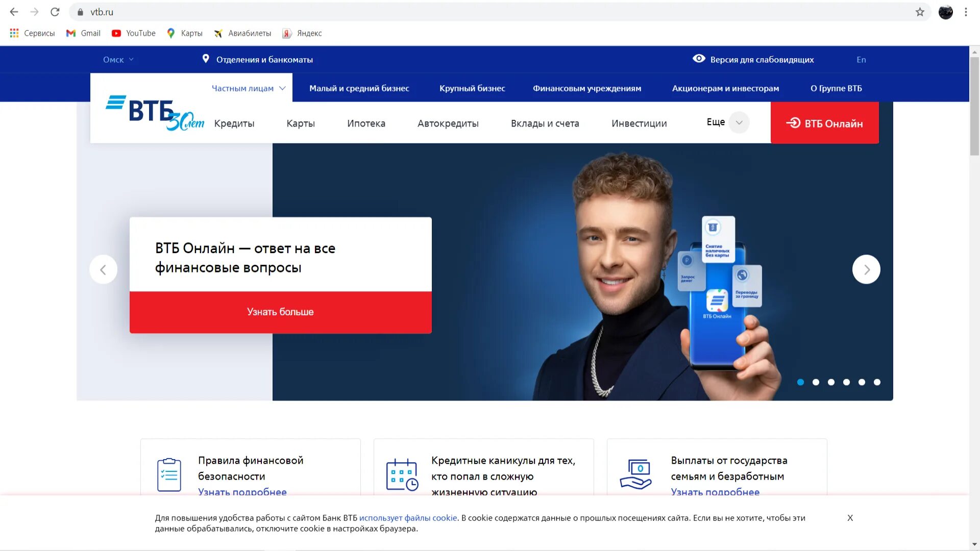The width and height of the screenshot is (980, 551).
Task: Click the Ипотека navigation menu item
Action: click(367, 123)
